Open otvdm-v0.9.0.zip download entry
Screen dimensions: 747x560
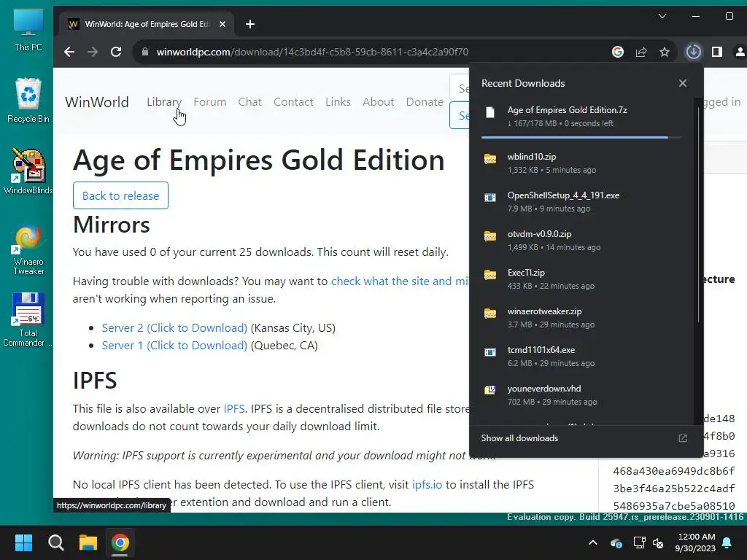coord(582,240)
